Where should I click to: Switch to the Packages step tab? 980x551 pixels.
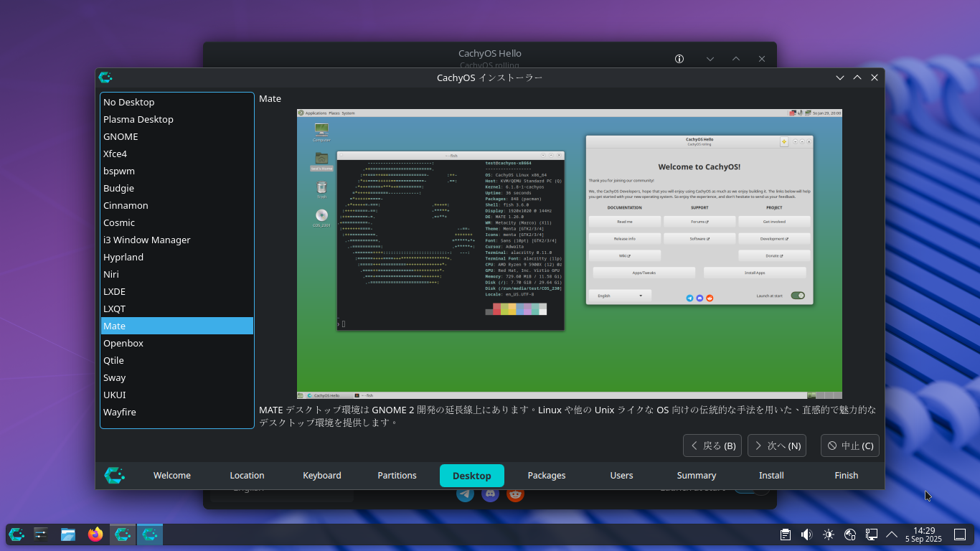(x=547, y=475)
